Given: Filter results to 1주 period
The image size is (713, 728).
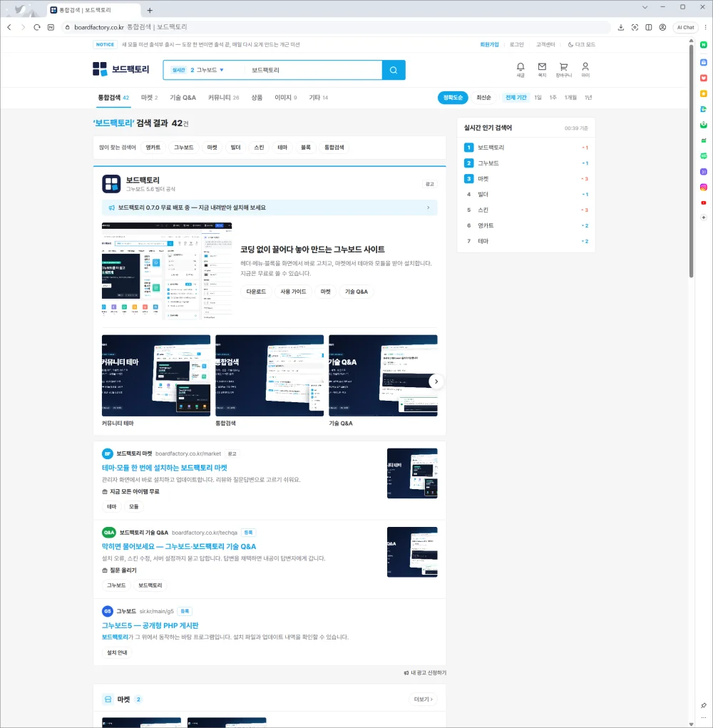Looking at the screenshot, I should pos(553,98).
